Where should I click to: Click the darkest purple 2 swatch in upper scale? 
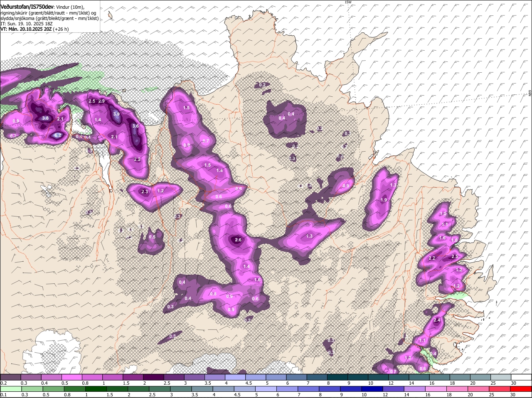click(x=153, y=377)
